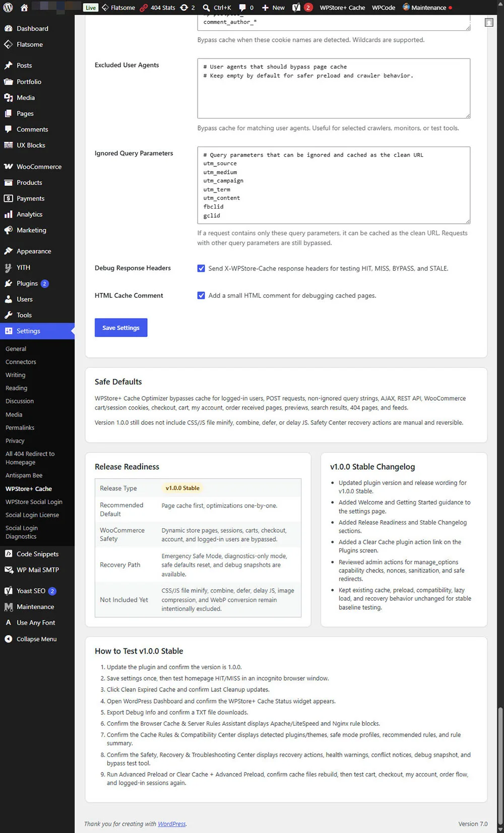Open the WordPress footer link
The height and width of the screenshot is (833, 504).
pos(171,824)
